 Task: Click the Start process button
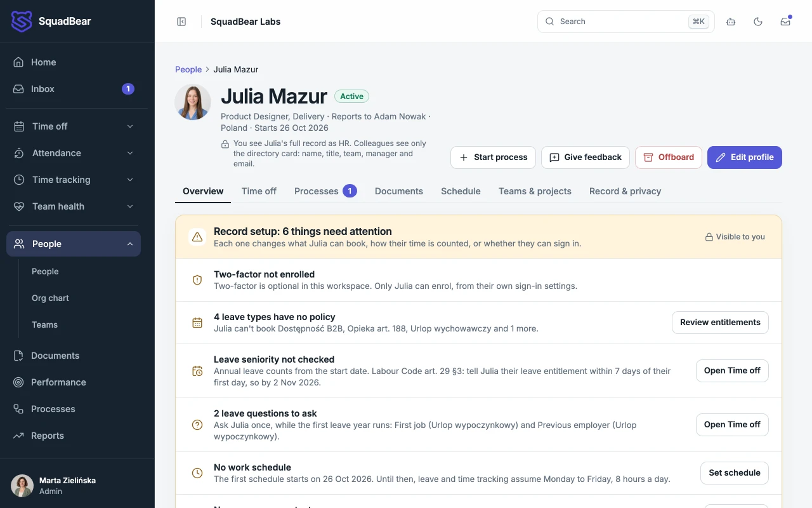point(493,157)
